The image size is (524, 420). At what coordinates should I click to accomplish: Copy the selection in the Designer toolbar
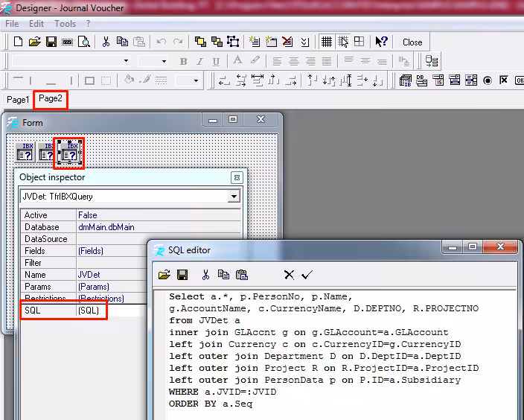122,42
